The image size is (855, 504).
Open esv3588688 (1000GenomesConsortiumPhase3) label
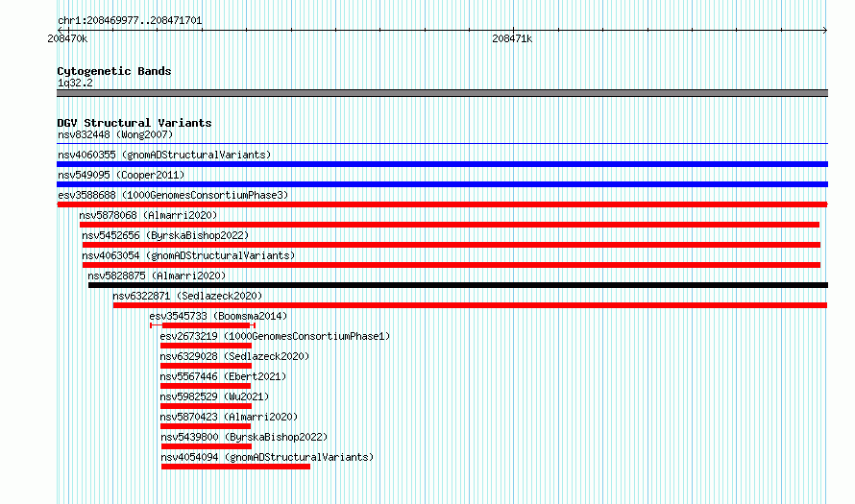click(173, 195)
